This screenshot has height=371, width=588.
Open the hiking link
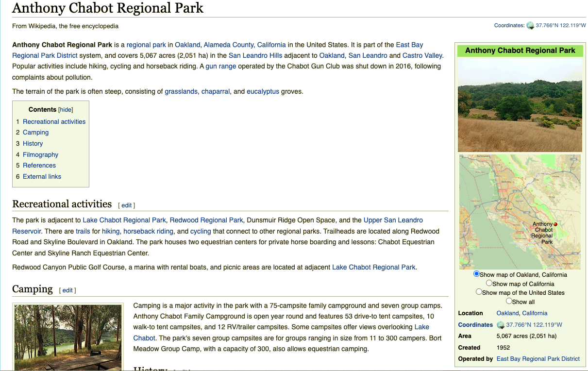(x=111, y=232)
